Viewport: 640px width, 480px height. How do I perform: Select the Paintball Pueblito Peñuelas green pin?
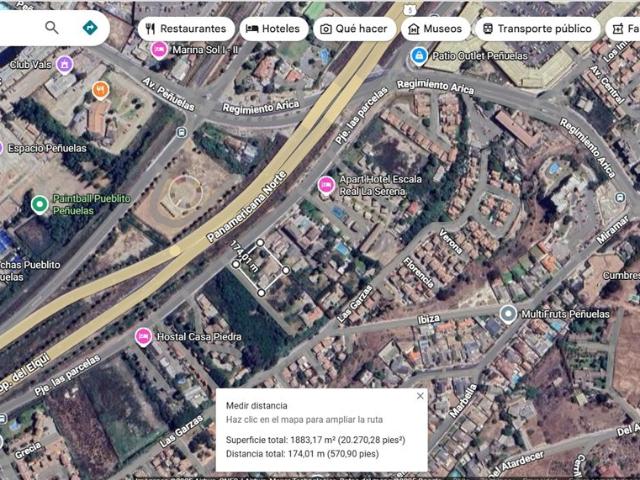[38, 204]
